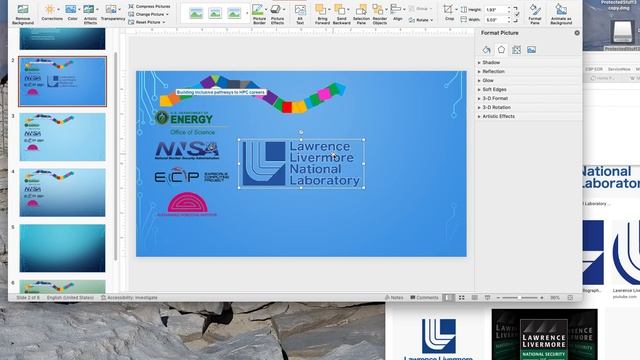Click the Picture Effects icon
The image size is (640, 360).
click(276, 10)
